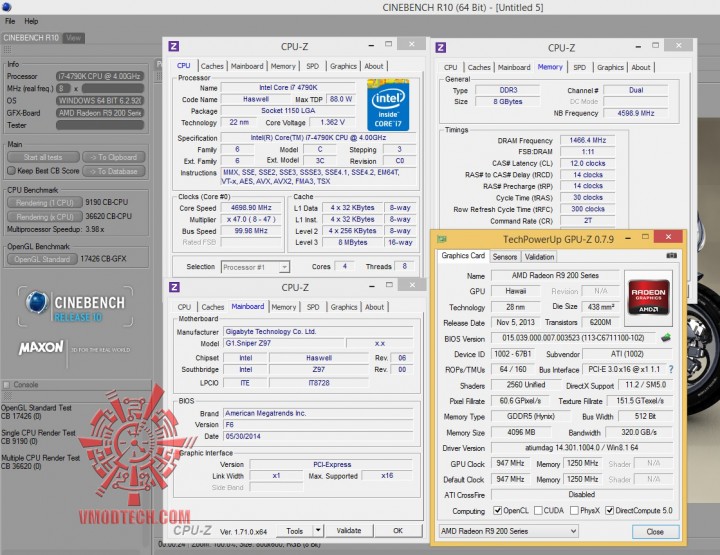Select the SPD tab in top CPU-Z window
Viewport: 720px width, 555px height.
312,66
